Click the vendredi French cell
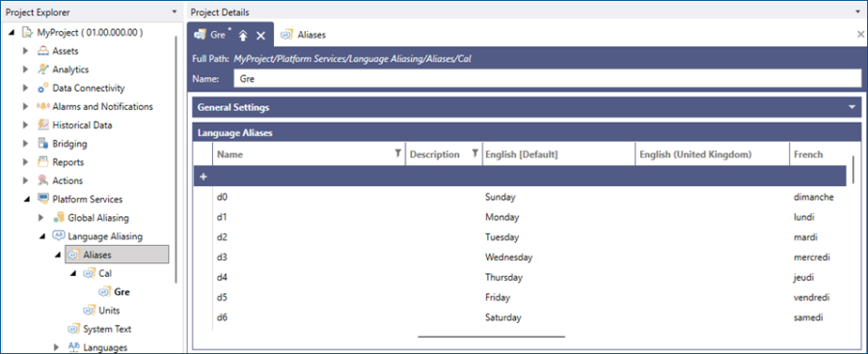The width and height of the screenshot is (868, 354). coord(812,297)
